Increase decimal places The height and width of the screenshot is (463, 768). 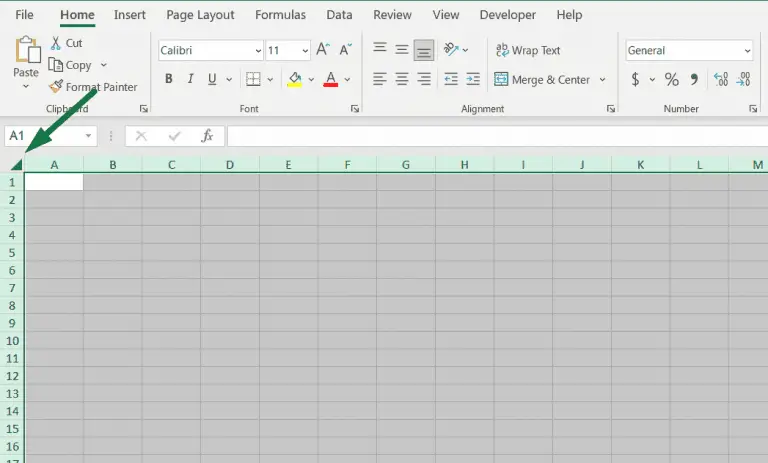point(721,79)
